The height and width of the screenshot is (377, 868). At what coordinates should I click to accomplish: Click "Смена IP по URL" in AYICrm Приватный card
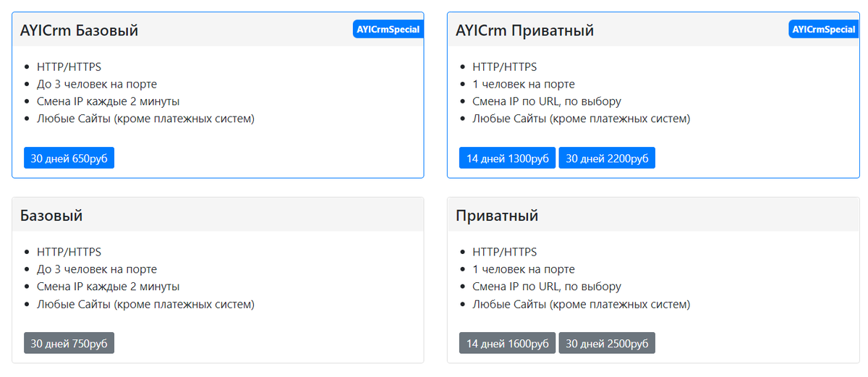(x=547, y=101)
